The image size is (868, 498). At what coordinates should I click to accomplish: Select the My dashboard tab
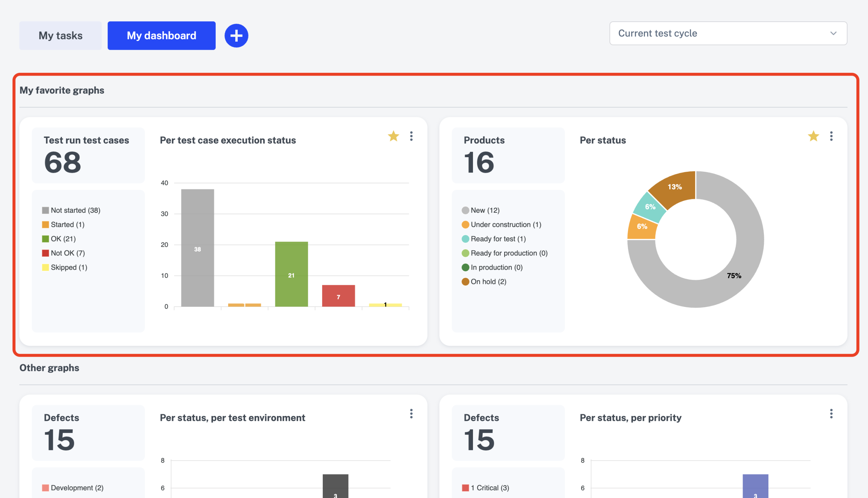(x=161, y=36)
